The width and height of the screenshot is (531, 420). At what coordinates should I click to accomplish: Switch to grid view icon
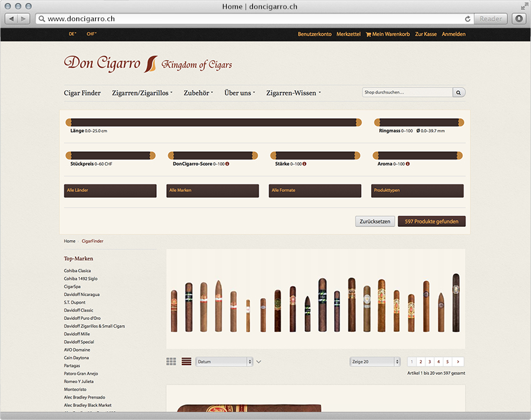pos(171,361)
